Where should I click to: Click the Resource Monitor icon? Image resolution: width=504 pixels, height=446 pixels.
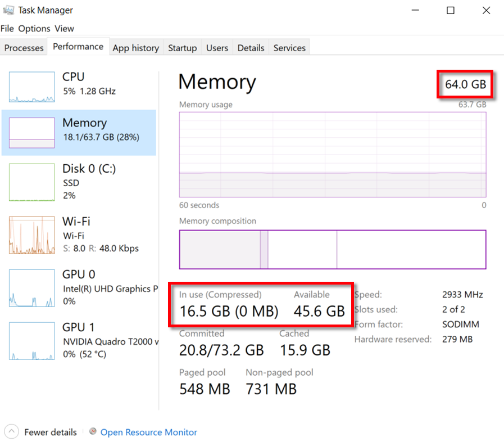click(x=92, y=432)
